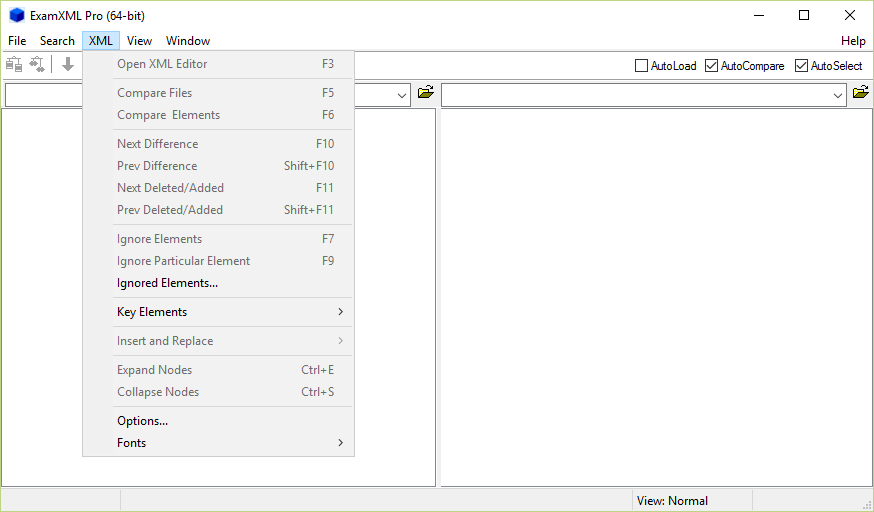Expand the Insert and Replace submenu
This screenshot has width=874, height=512.
tap(218, 341)
